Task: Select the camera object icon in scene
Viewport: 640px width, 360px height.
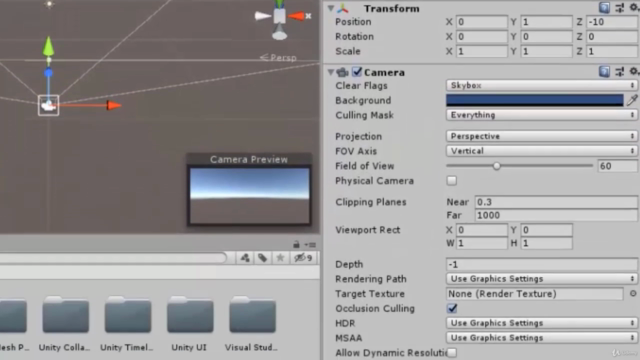Action: click(x=49, y=106)
